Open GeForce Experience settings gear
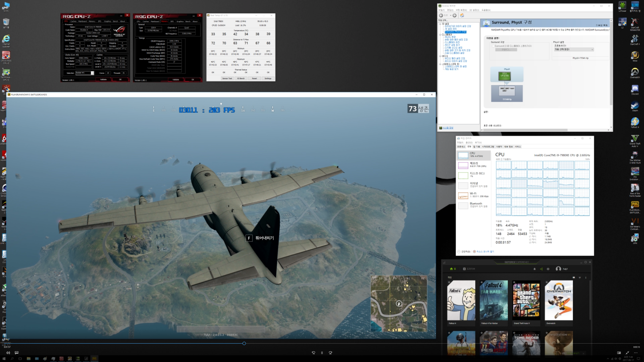This screenshot has width=644, height=362. tap(548, 269)
